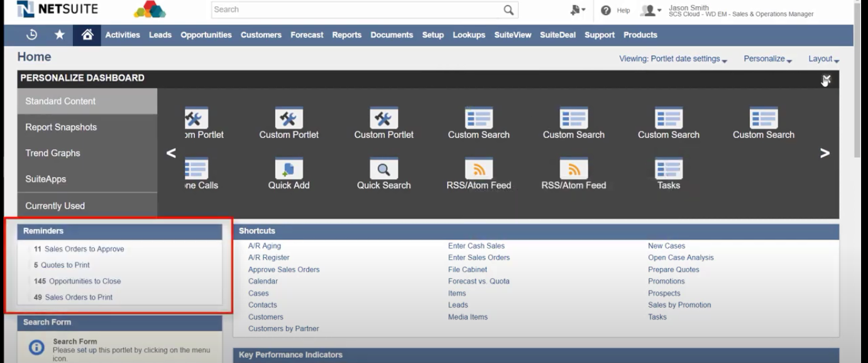The width and height of the screenshot is (868, 363).
Task: Click the Prepare Quotes shortcut
Action: (x=674, y=270)
